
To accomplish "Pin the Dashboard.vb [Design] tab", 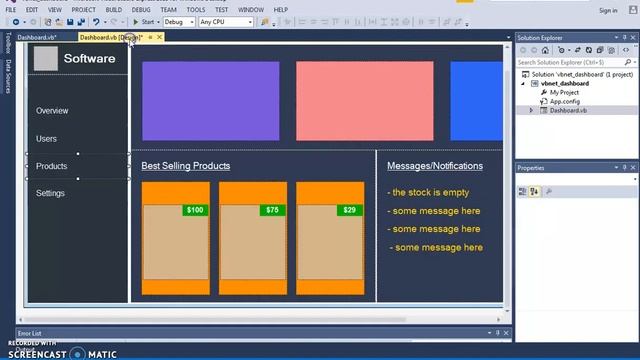I will (x=150, y=37).
